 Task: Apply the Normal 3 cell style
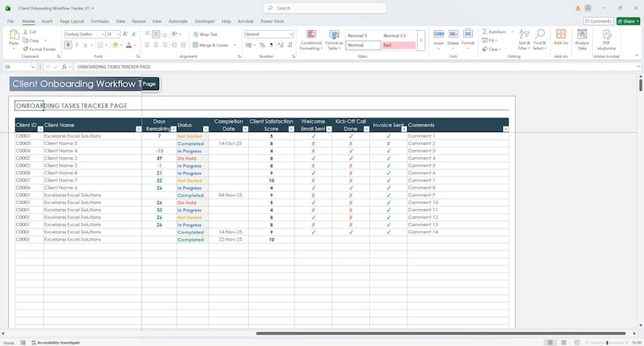coord(363,36)
